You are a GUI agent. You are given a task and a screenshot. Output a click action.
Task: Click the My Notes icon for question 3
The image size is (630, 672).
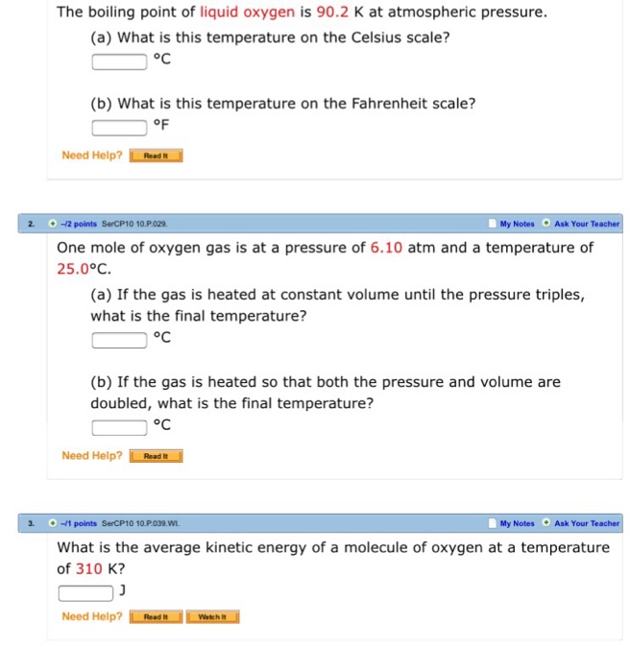point(492,523)
